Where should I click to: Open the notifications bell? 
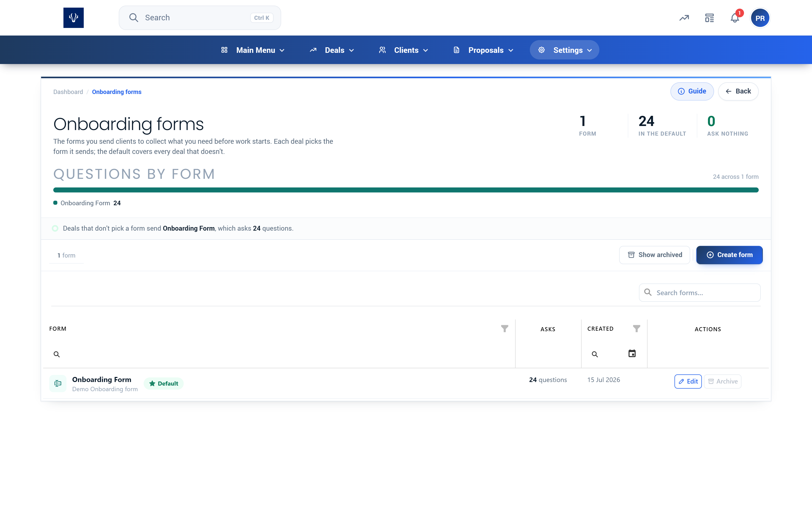[x=735, y=18]
